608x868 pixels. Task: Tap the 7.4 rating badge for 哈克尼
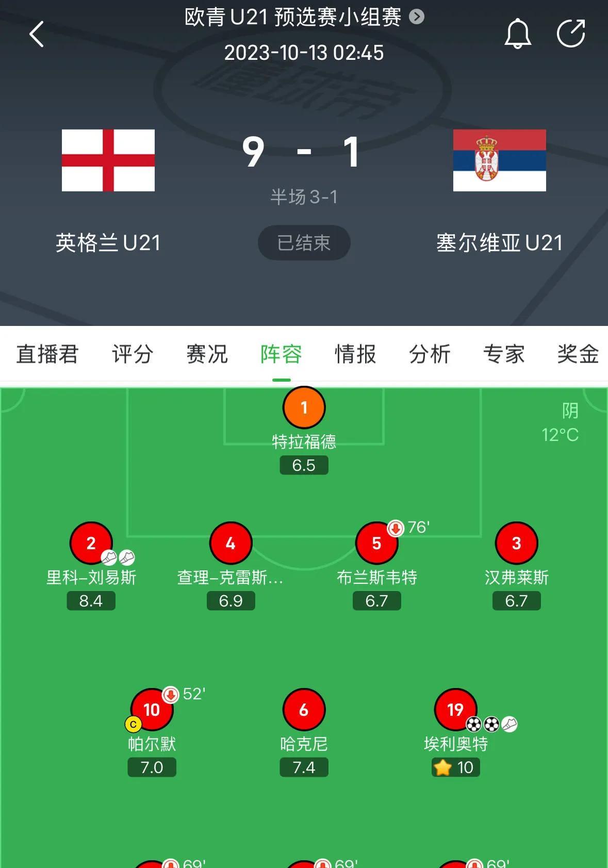(304, 767)
